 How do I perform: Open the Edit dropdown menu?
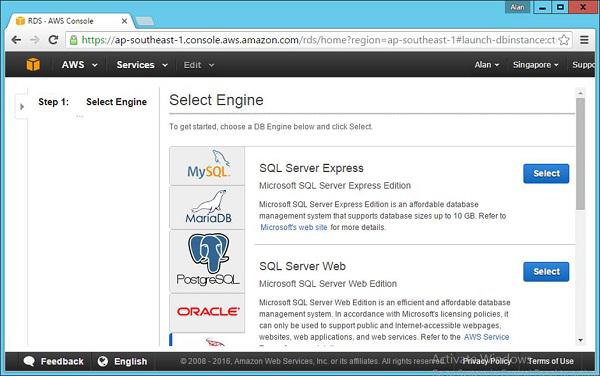[199, 65]
